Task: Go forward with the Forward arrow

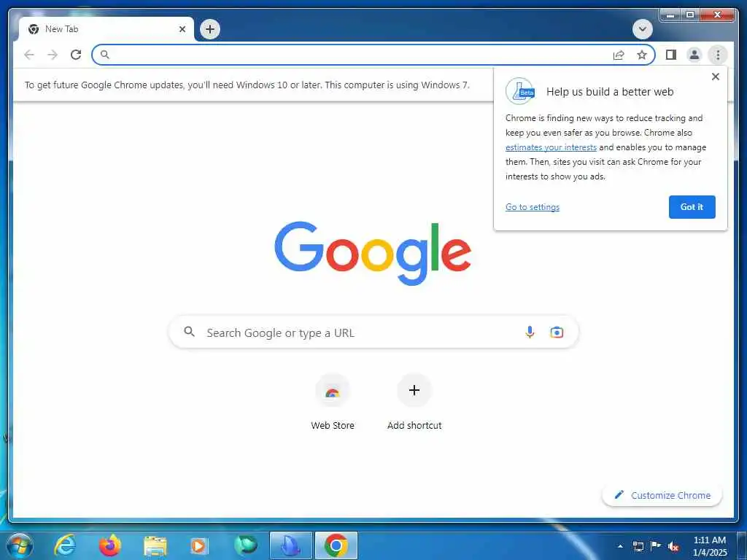Action: pyautogui.click(x=53, y=55)
